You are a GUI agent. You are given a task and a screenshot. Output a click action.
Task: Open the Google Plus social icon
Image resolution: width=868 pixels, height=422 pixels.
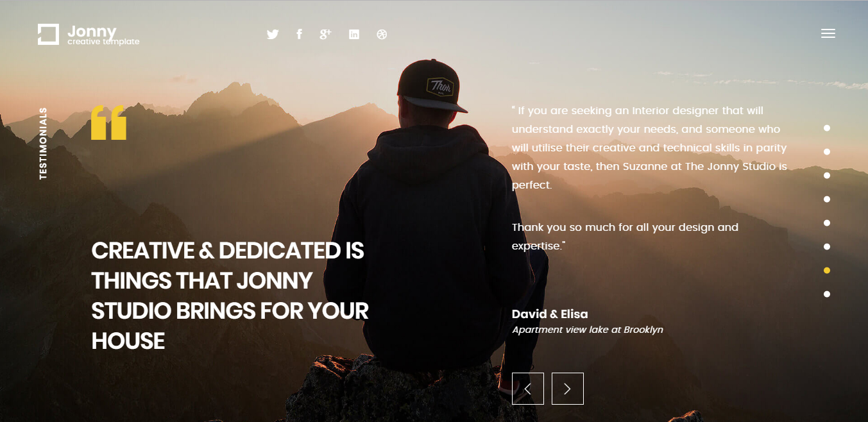tap(325, 34)
